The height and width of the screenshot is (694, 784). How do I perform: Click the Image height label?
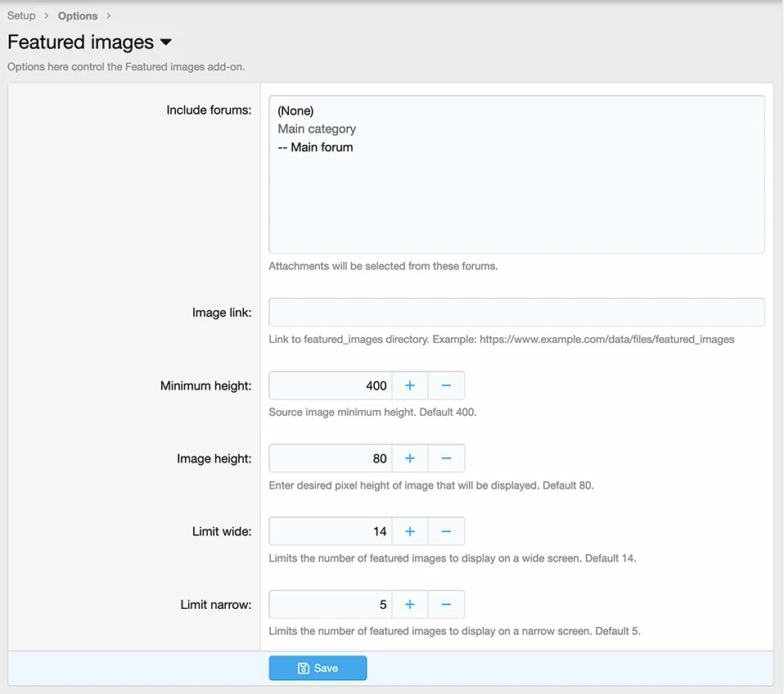(214, 458)
